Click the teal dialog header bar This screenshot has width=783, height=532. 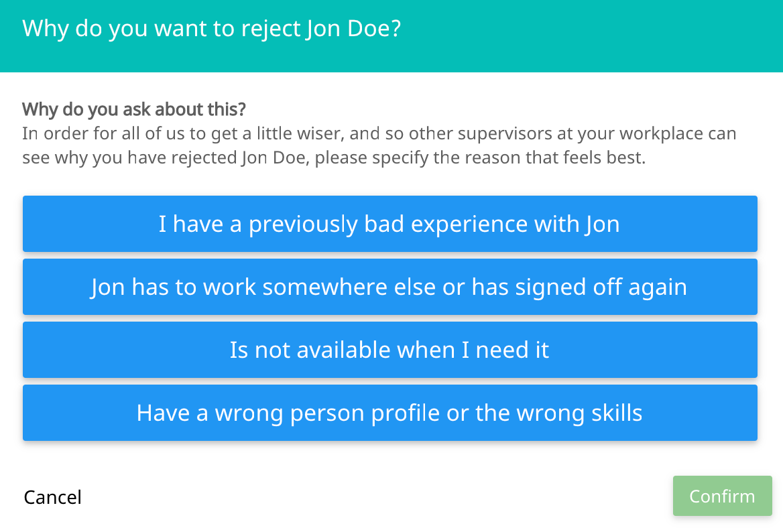391,36
